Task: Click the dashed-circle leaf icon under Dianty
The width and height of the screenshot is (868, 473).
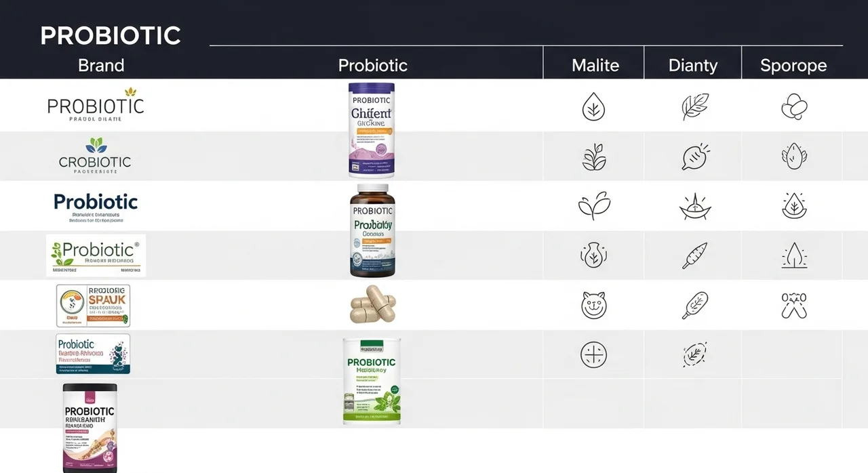Action: pyautogui.click(x=695, y=354)
